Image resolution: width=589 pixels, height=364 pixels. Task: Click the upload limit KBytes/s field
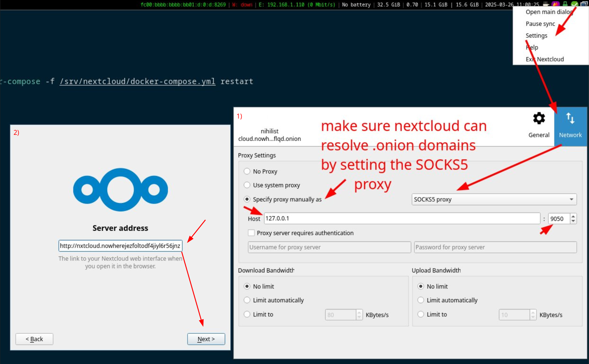[514, 315]
